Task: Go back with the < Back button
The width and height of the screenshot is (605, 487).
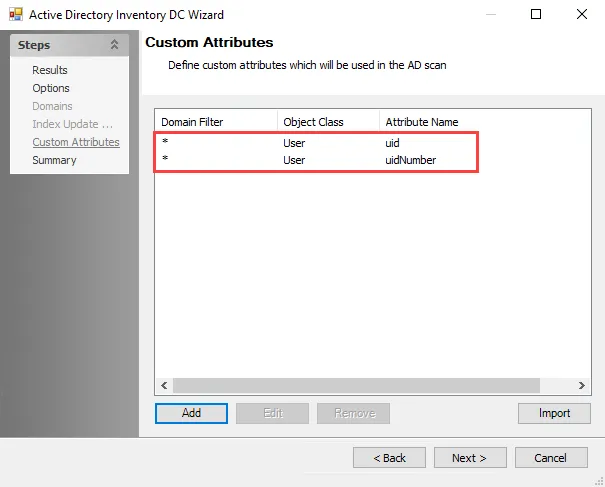Action: 389,458
